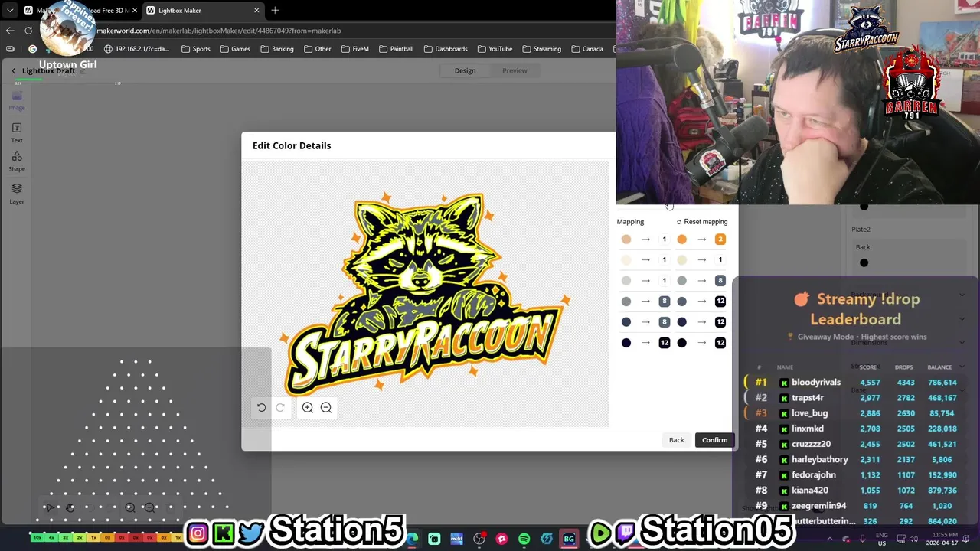Viewport: 980px width, 551px height.
Task: Click trapst4r leaderboard entry
Action: click(x=808, y=398)
